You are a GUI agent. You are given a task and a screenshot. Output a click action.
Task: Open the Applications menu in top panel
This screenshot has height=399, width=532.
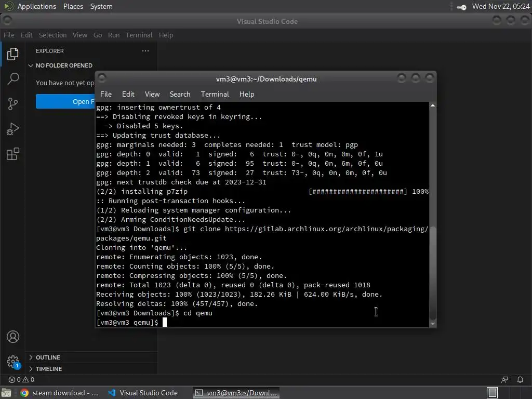point(37,6)
